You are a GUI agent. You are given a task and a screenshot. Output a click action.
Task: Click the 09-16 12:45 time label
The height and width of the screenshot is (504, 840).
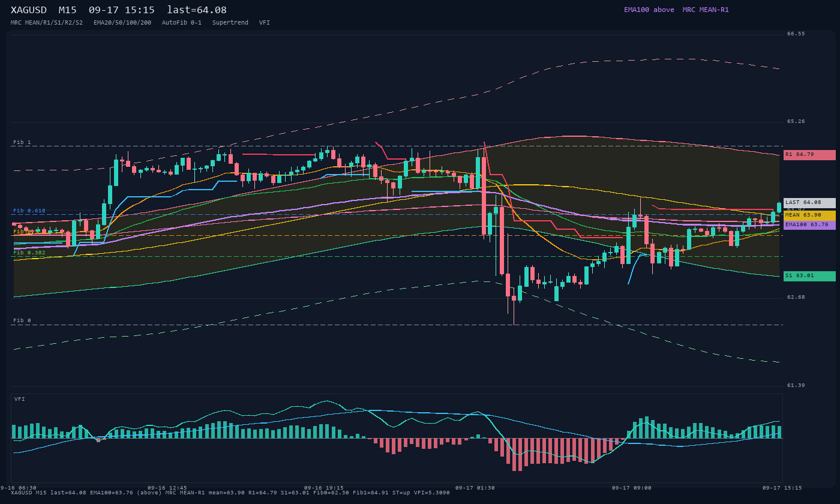pyautogui.click(x=167, y=488)
